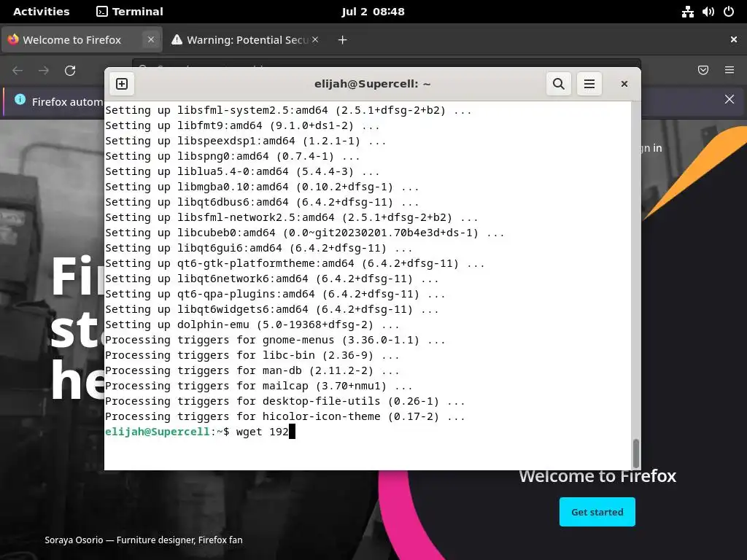
Task: Click Get started button
Action: tap(597, 512)
